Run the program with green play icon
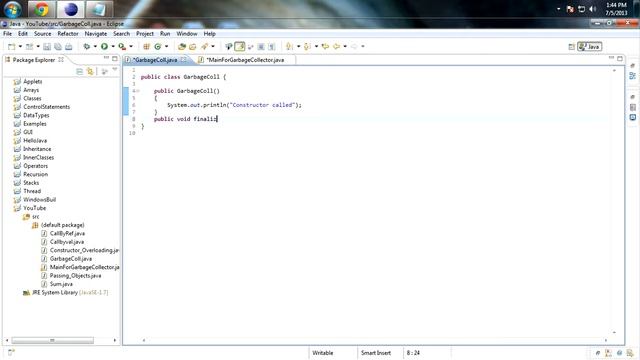 pyautogui.click(x=104, y=47)
